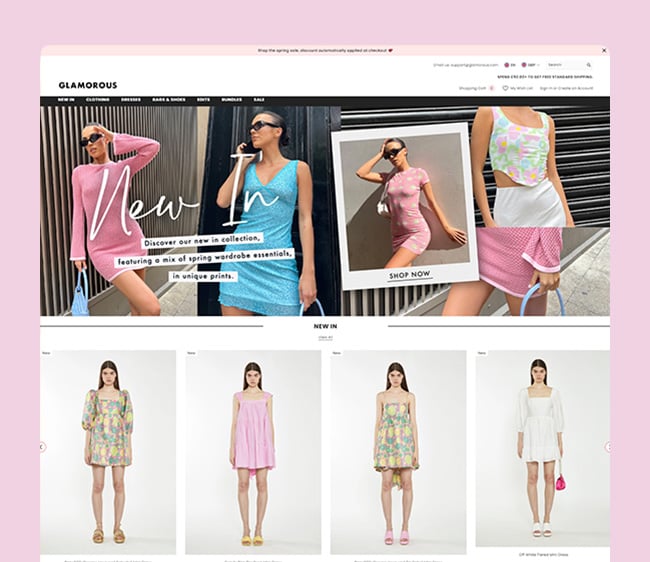The image size is (650, 562).
Task: Click the wish list heart icon
Action: coord(505,88)
